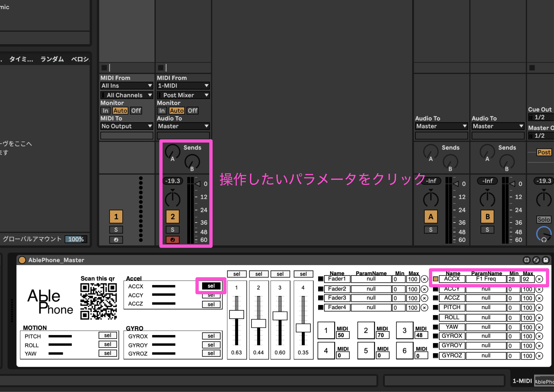Viewport: 554px width, 392px height.
Task: Select the ランダム tab
Action: 52,59
